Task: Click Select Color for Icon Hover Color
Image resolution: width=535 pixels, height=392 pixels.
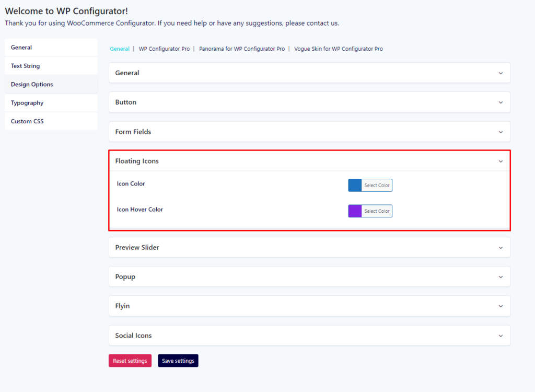Action: coord(377,211)
